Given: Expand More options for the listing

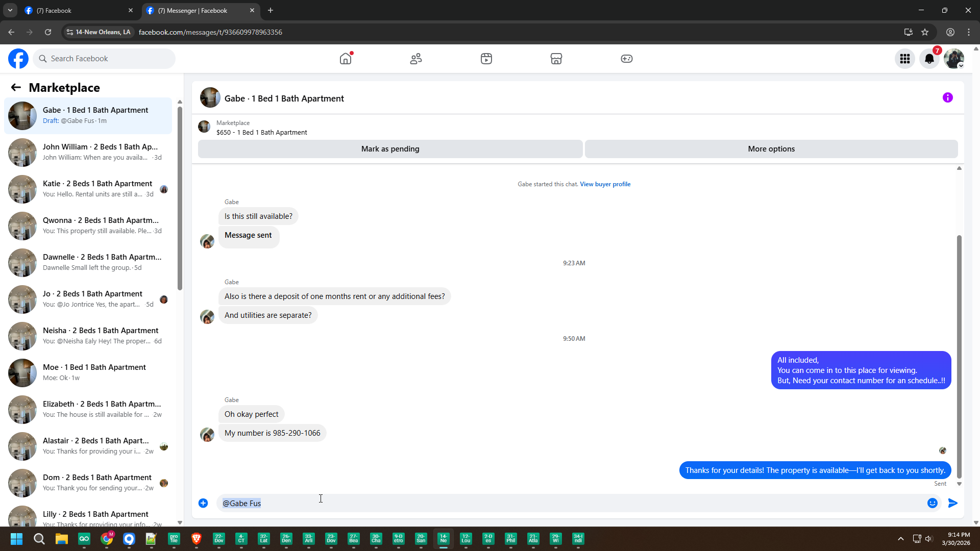Looking at the screenshot, I should pyautogui.click(x=771, y=149).
